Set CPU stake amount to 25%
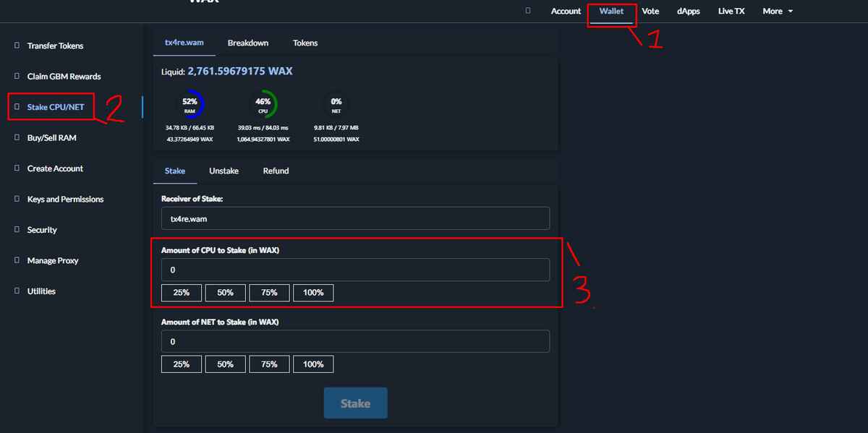The image size is (868, 433). [182, 293]
